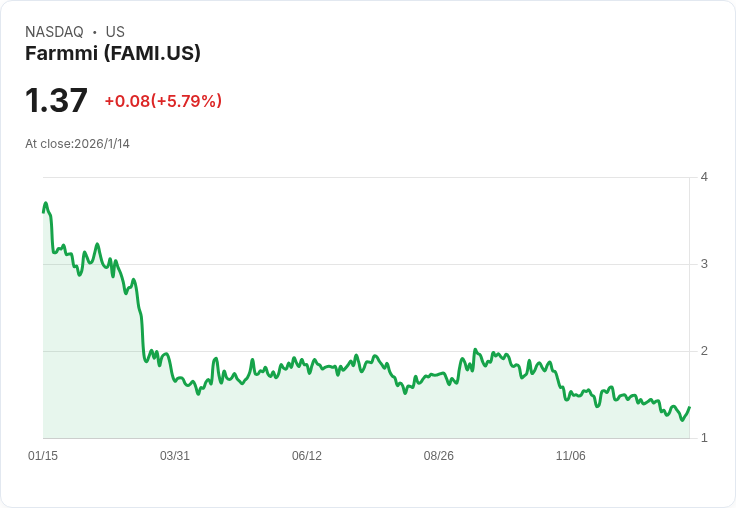The image size is (736, 508).
Task: Click the y-axis label 4
Action: pyautogui.click(x=704, y=177)
